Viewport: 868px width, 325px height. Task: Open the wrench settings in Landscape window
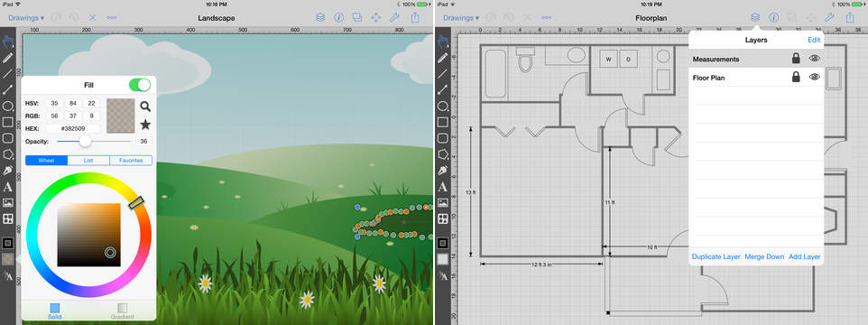[395, 18]
